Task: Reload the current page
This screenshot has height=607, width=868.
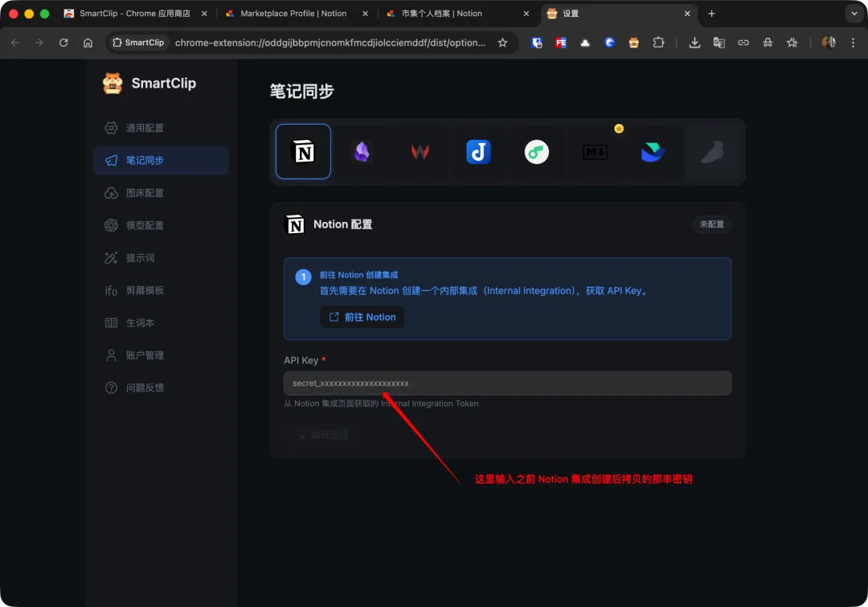Action: (63, 43)
